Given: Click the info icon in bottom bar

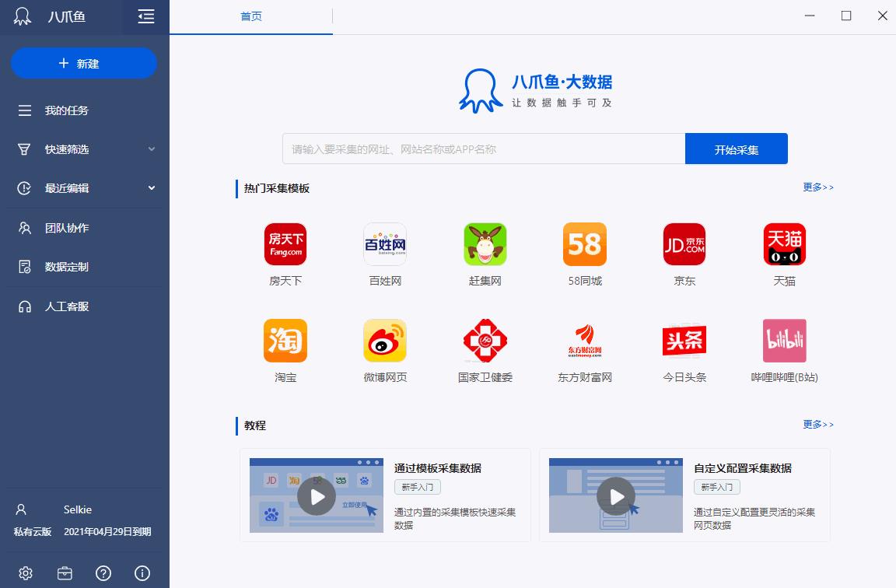Looking at the screenshot, I should [x=142, y=573].
